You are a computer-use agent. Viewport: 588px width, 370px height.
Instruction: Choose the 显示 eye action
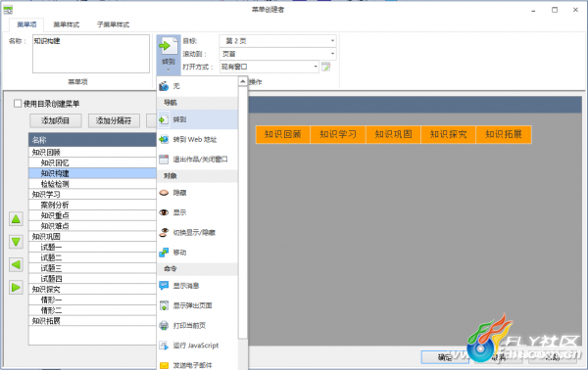[164, 212]
